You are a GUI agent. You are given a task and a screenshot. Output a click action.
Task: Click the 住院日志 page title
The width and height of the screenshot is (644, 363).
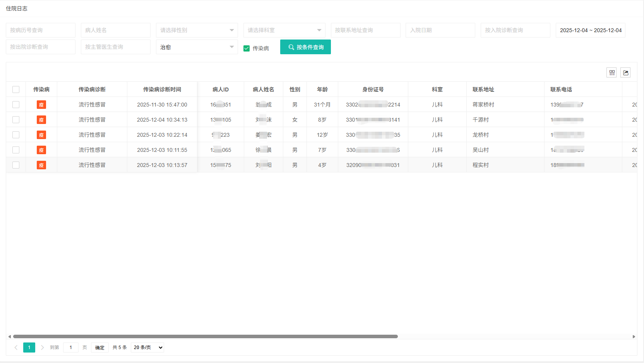coord(17,9)
